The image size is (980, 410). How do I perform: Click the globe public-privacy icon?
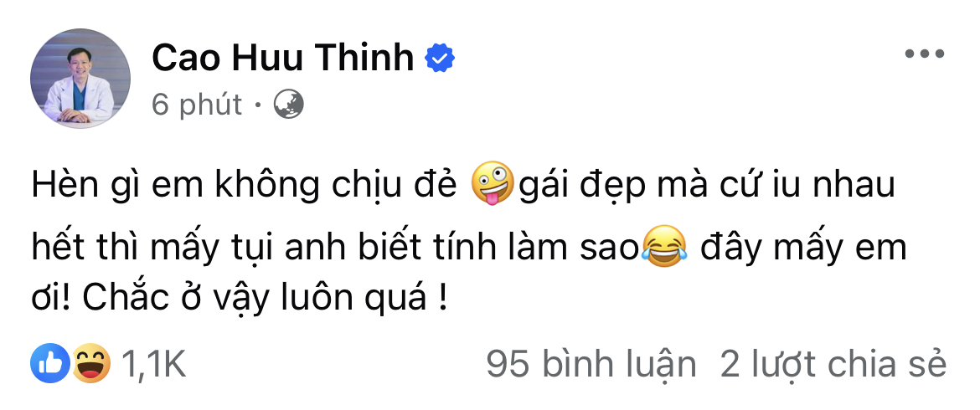click(289, 104)
